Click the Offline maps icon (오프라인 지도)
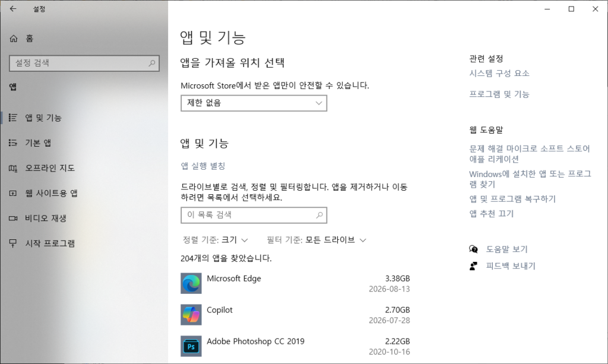The height and width of the screenshot is (364, 608). (13, 168)
